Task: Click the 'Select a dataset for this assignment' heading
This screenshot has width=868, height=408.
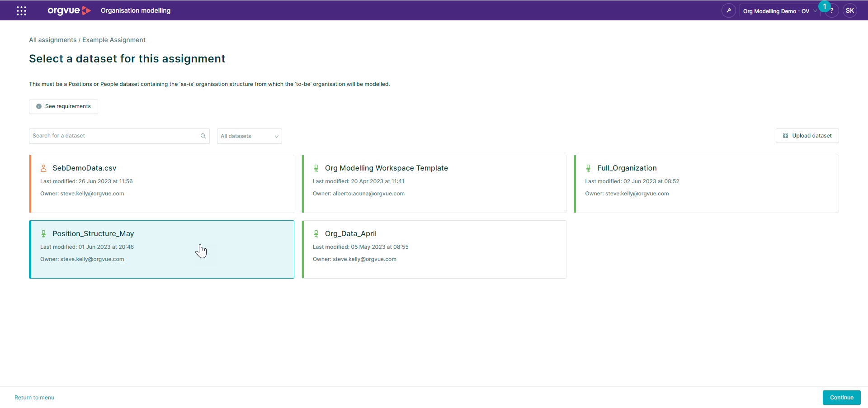Action: (127, 59)
